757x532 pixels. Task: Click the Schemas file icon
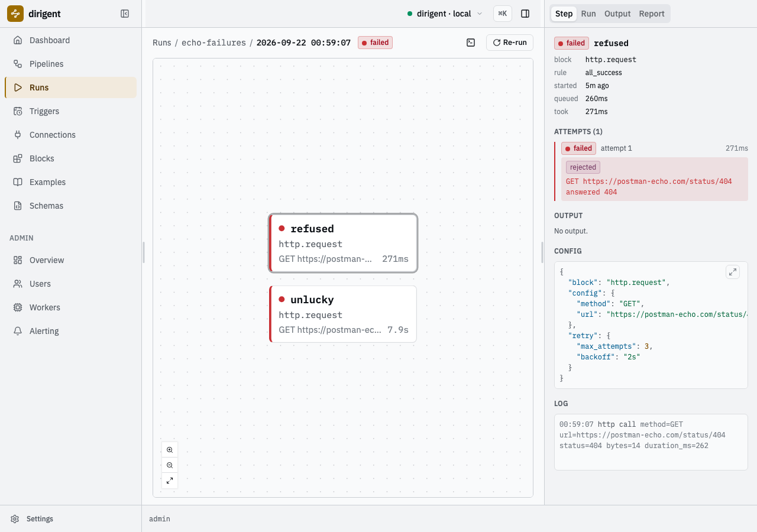18,206
